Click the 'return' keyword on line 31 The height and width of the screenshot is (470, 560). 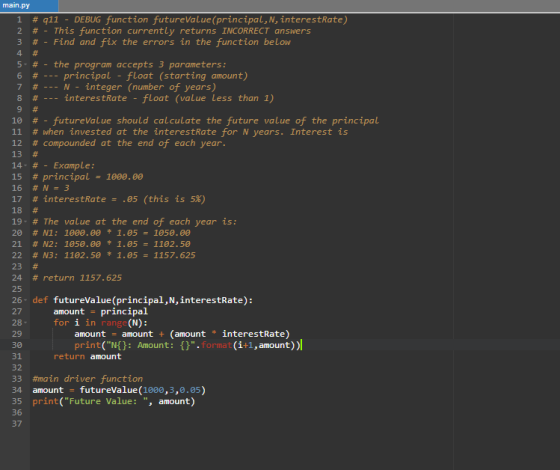click(x=69, y=356)
